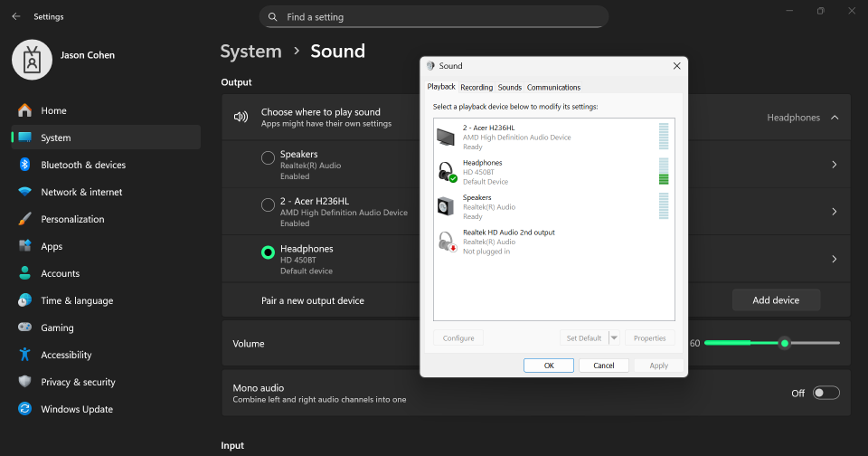The height and width of the screenshot is (456, 868).
Task: Open the Set Default dropdown arrow
Action: [x=614, y=338]
